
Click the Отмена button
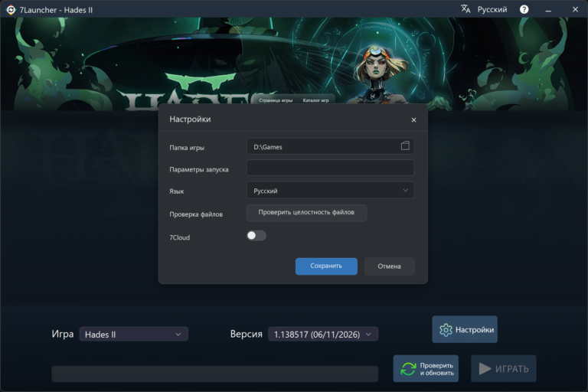click(389, 266)
